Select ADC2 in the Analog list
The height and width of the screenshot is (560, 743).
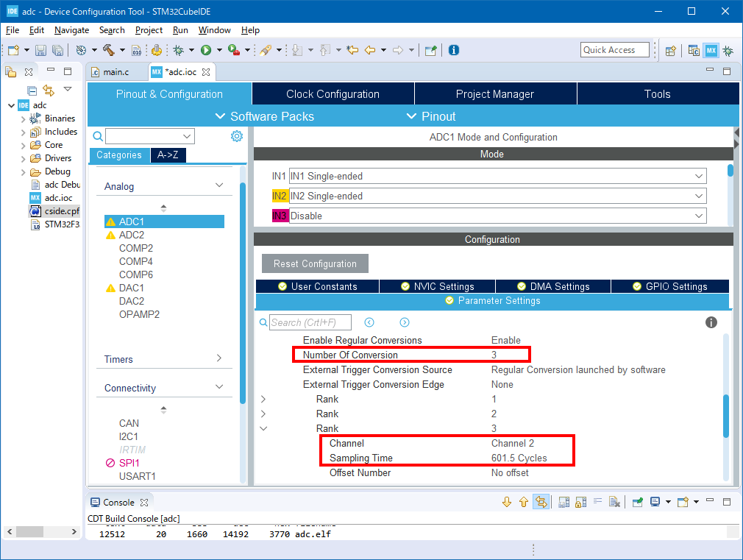131,235
